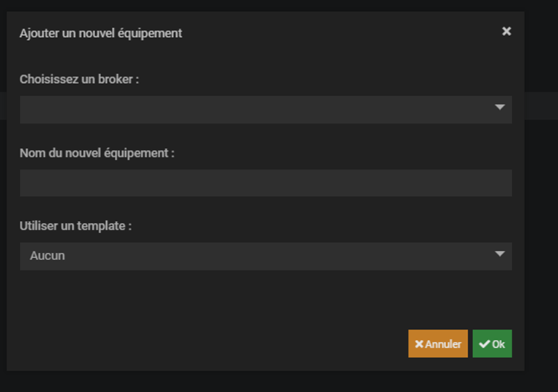Expand the broker dropdown arrow

tap(500, 108)
